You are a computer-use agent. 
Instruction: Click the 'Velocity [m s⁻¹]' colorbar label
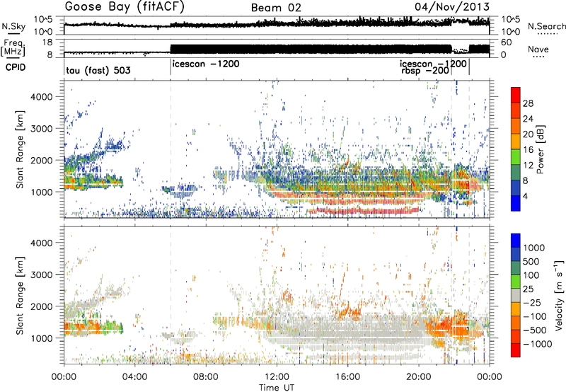[559, 295]
